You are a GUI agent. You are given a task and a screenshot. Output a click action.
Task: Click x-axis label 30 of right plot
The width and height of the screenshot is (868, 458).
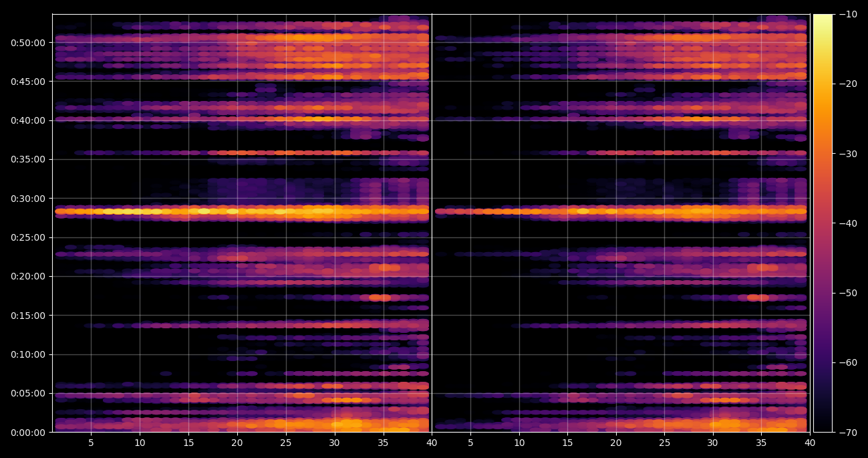713,443
